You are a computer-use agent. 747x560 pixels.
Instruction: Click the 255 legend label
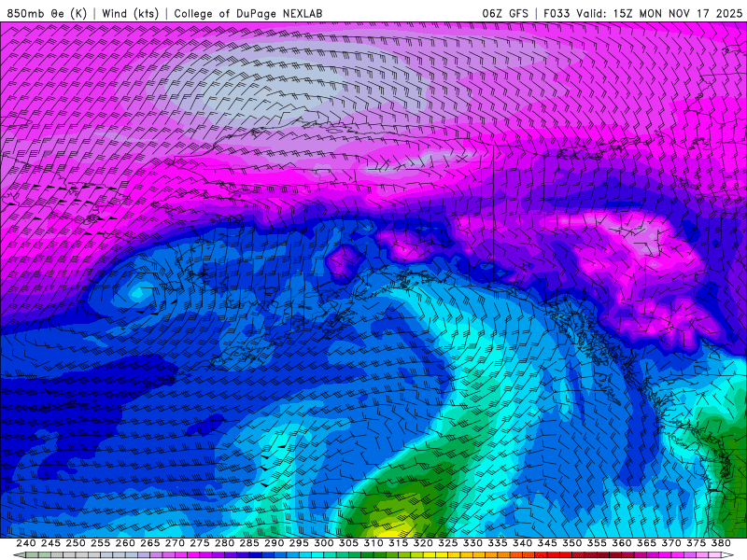point(100,543)
